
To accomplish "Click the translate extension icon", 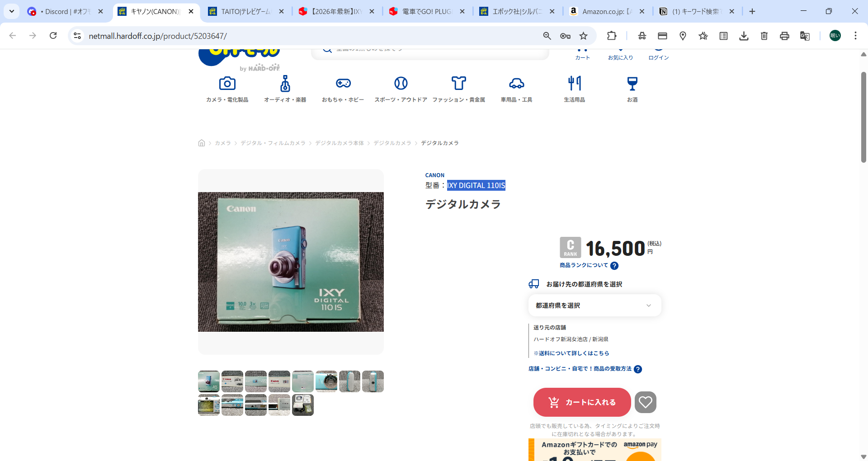I will click(805, 36).
